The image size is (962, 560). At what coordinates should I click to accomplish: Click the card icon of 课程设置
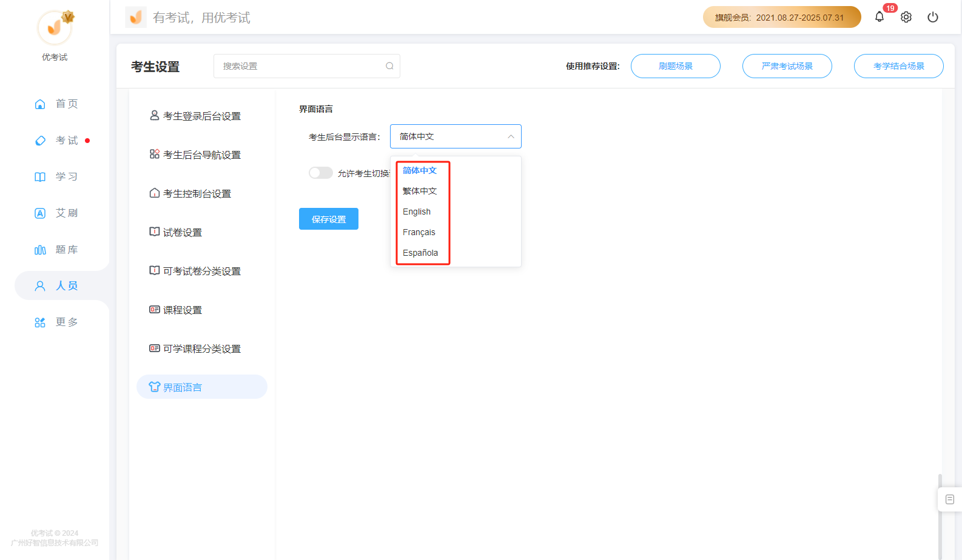pos(155,309)
